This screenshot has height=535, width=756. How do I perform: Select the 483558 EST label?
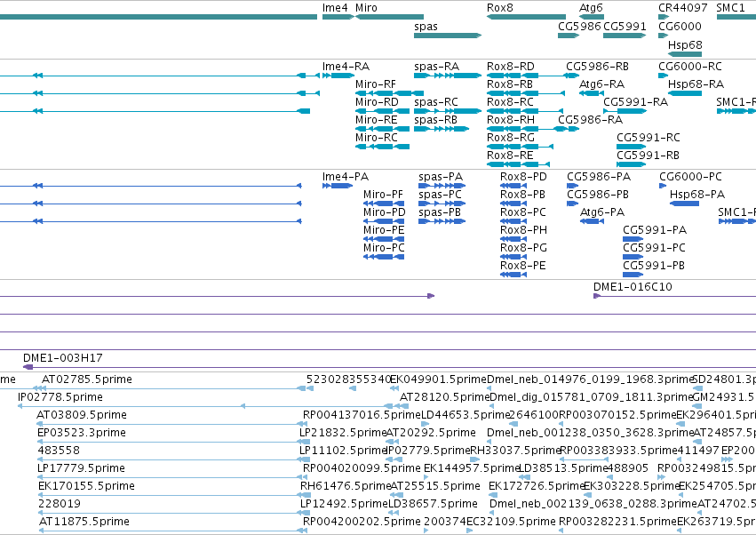pyautogui.click(x=59, y=451)
